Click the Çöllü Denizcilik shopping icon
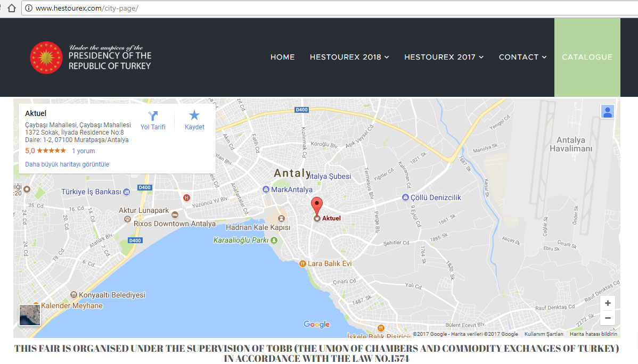638x364 pixels. tap(405, 197)
